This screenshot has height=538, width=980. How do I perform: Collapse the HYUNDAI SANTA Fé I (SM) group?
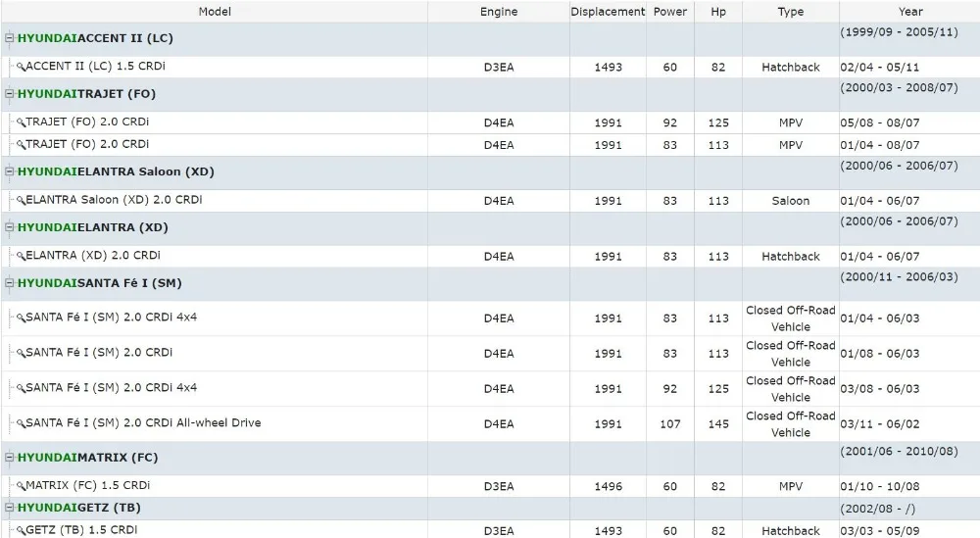10,282
